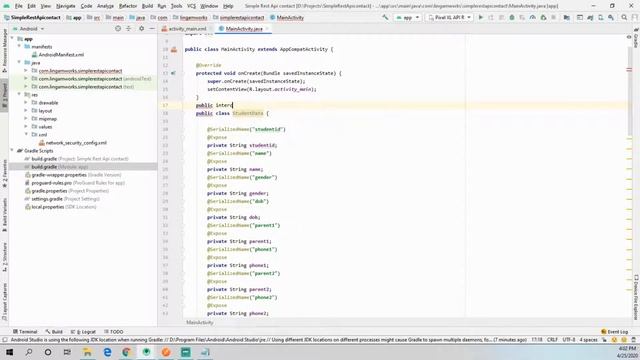Click the Cortana circle on taskbar
This screenshot has height=360, width=640.
pyautogui.click(x=48, y=352)
